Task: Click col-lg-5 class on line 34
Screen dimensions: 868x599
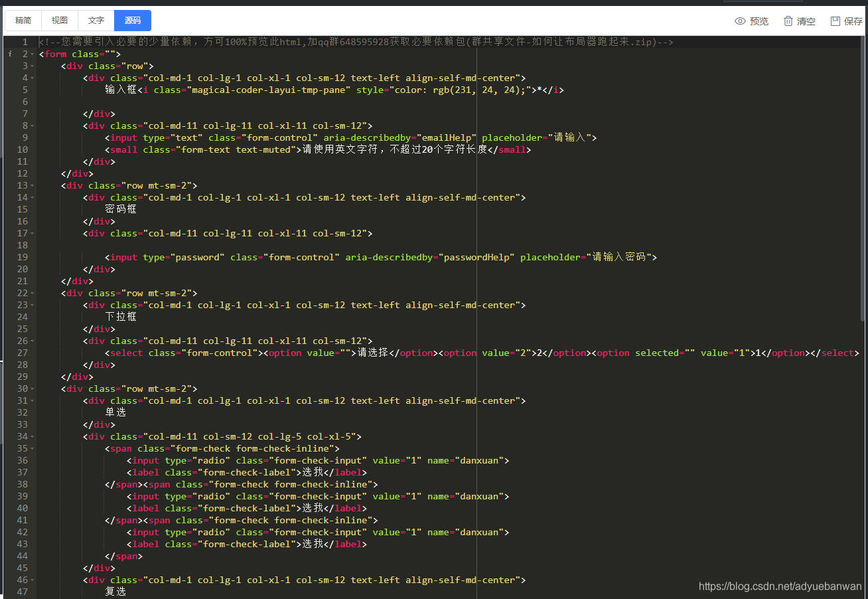Action: [x=279, y=436]
